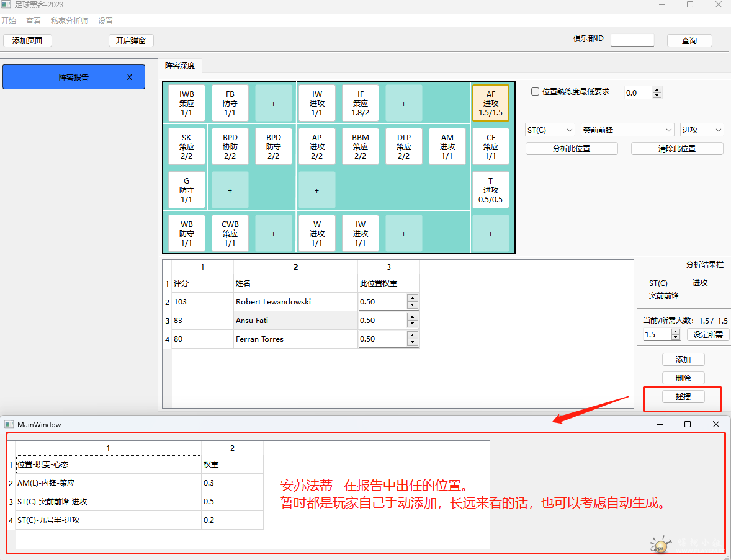Select the AF 进攻 striker position tile
The image size is (731, 560).
490,103
